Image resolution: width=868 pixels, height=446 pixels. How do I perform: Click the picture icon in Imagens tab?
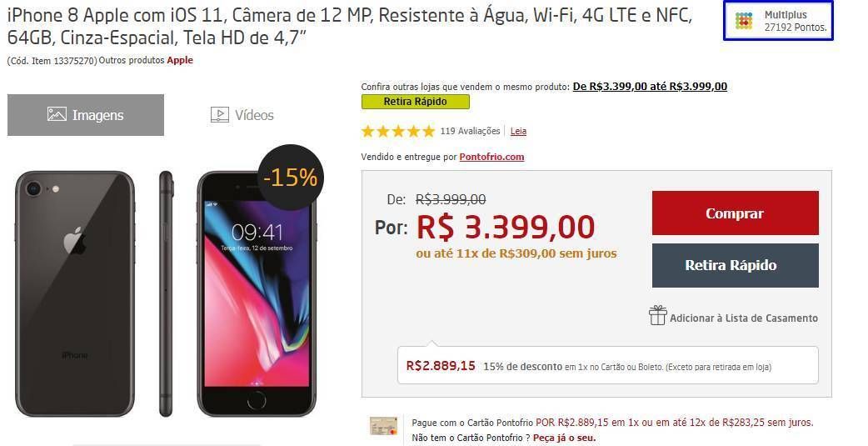tap(57, 114)
